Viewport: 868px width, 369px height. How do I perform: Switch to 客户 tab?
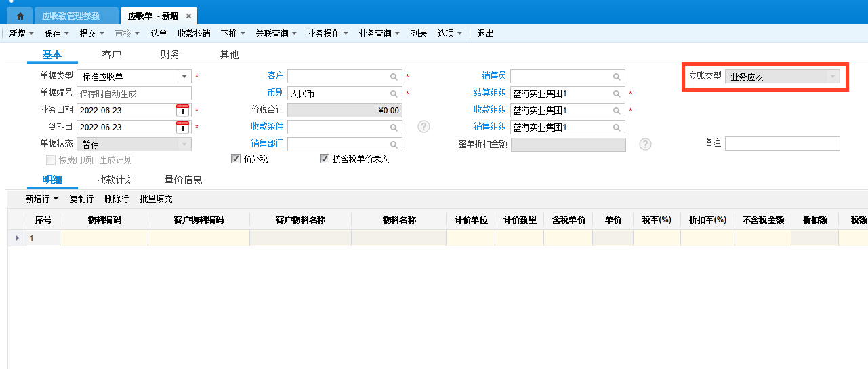(111, 54)
